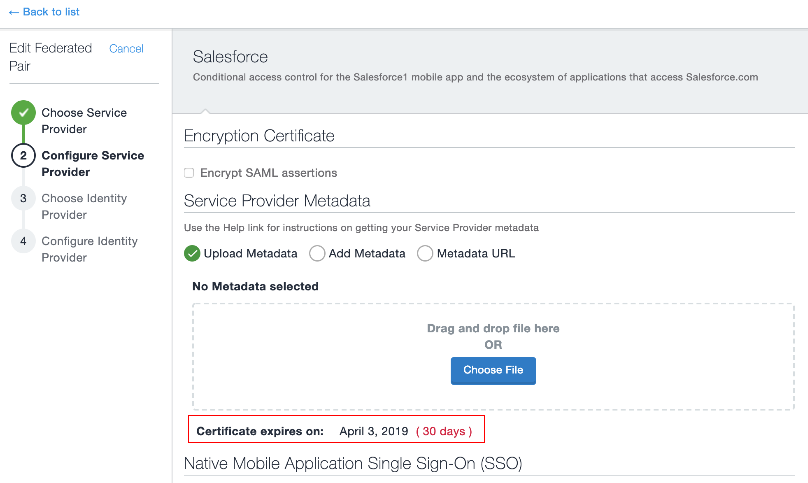Enable Encrypt SAML assertions checkbox
The width and height of the screenshot is (808, 483).
[x=189, y=173]
